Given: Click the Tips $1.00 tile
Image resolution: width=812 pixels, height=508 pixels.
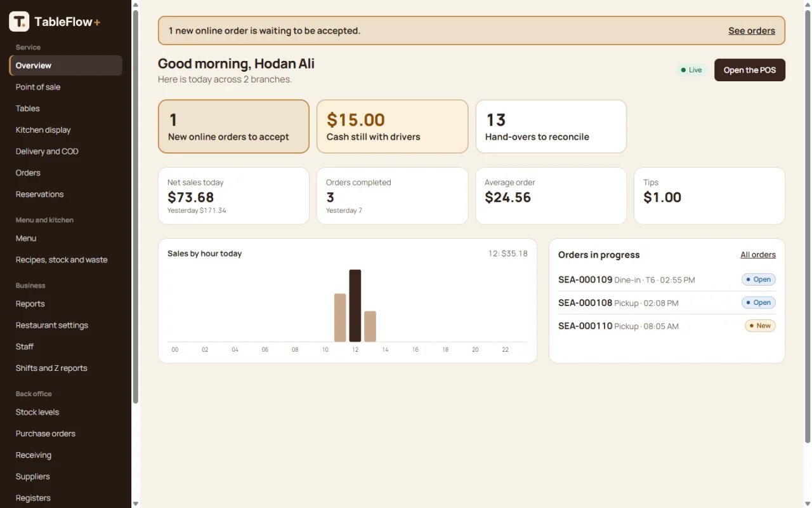Looking at the screenshot, I should tap(710, 196).
